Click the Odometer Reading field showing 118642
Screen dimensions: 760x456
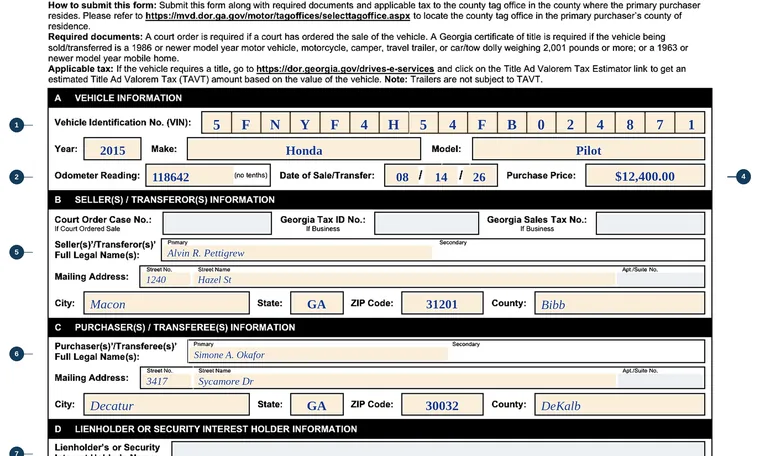pos(208,175)
